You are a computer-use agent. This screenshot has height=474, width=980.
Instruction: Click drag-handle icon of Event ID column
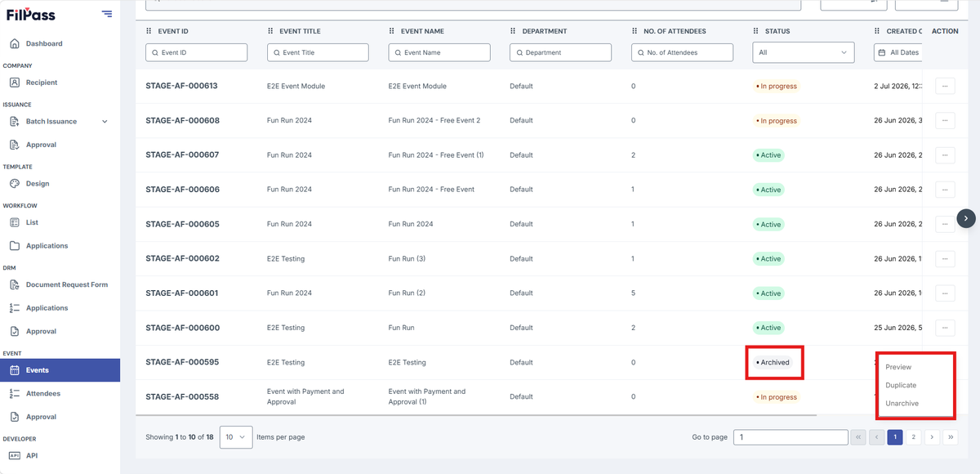[x=149, y=31]
